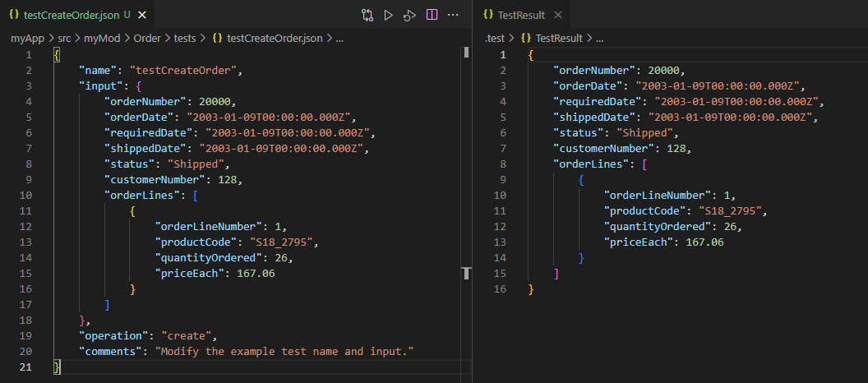Open the trailing ellipsis breadcrumb in left editor
This screenshot has width=868, height=383.
[x=340, y=38]
